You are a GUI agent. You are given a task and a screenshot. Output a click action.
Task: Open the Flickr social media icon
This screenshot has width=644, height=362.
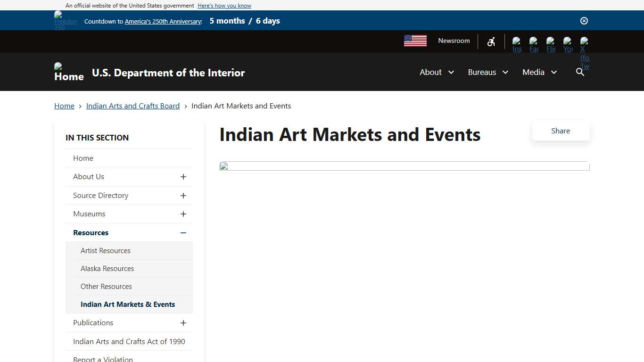pos(551,44)
